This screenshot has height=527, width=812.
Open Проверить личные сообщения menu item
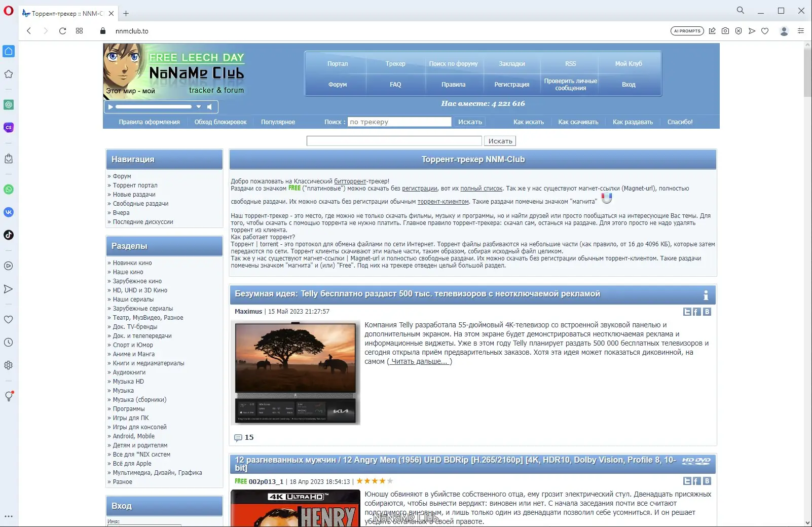coord(571,85)
